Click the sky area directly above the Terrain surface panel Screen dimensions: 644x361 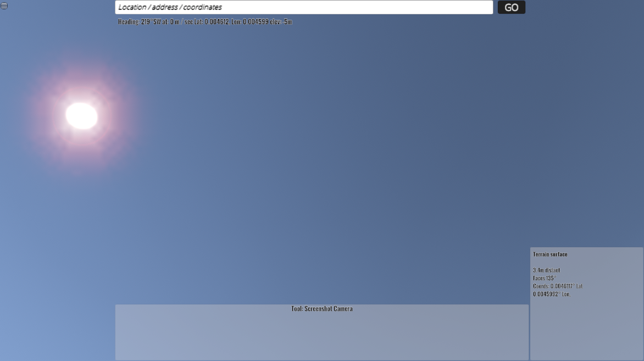click(586, 220)
